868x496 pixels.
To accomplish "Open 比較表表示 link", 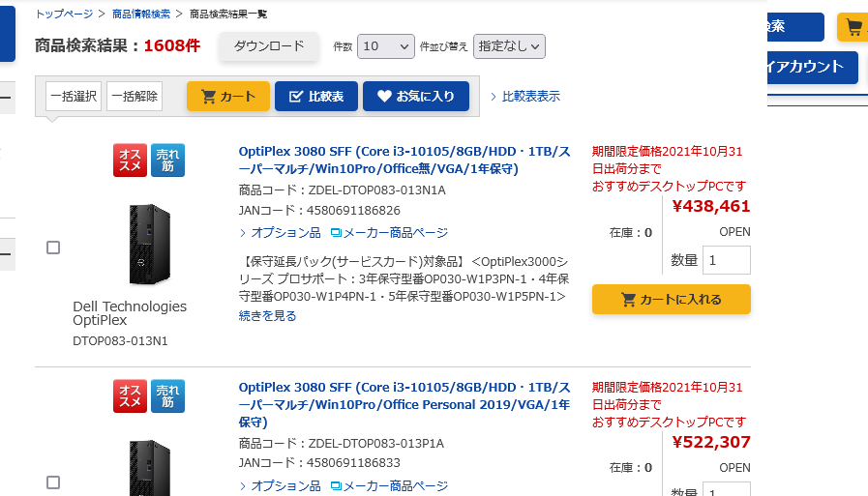I will pos(529,96).
